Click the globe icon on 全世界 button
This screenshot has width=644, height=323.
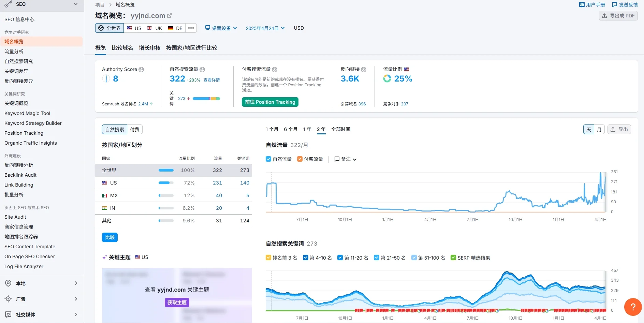[101, 28]
